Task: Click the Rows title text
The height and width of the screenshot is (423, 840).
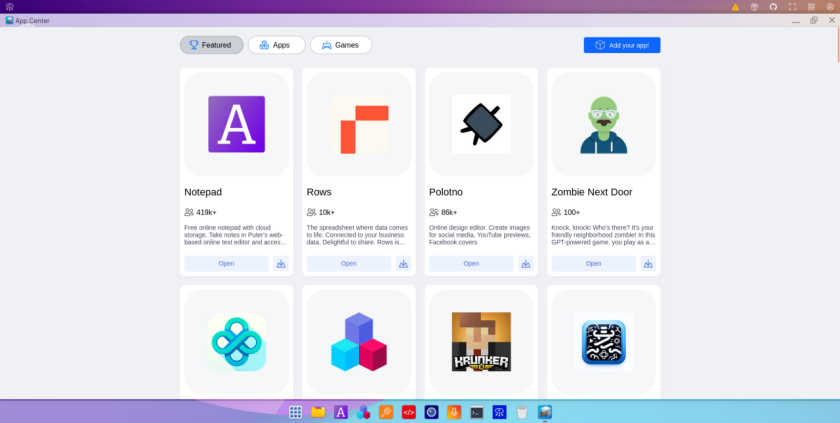Action: point(319,192)
